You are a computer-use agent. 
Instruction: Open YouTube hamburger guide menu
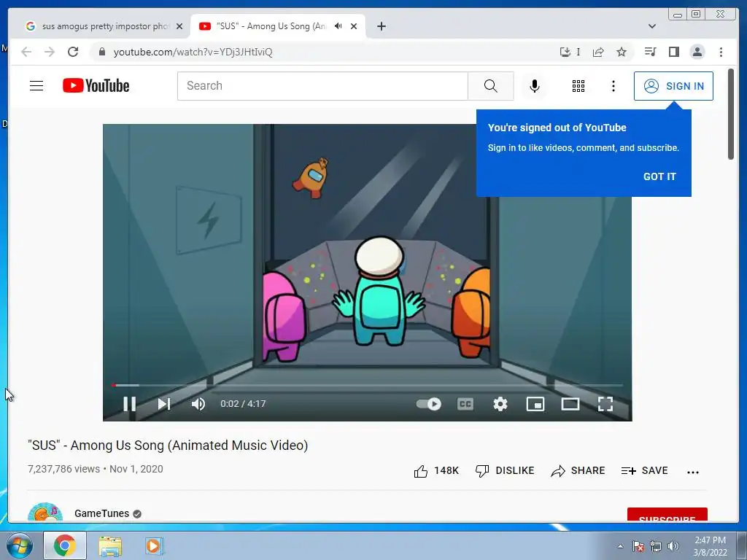tap(36, 86)
